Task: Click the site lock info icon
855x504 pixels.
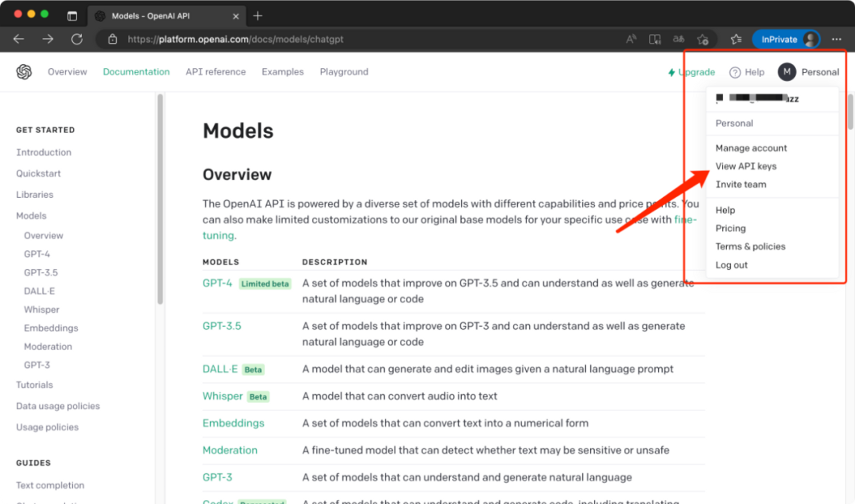Action: [112, 39]
